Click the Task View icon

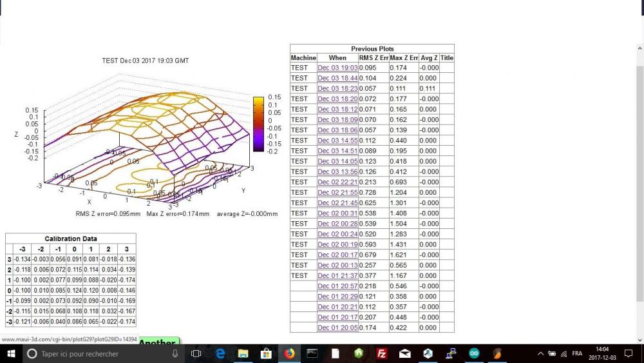tap(196, 353)
